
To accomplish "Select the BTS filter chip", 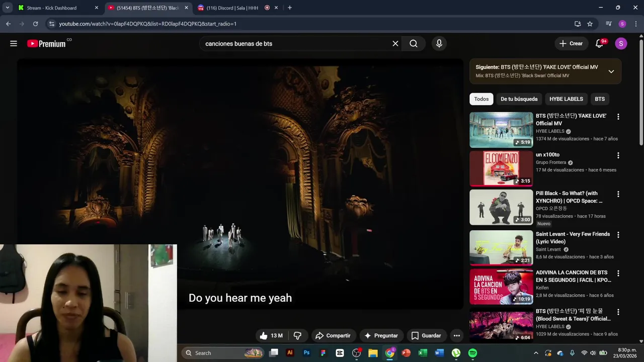I will [600, 99].
